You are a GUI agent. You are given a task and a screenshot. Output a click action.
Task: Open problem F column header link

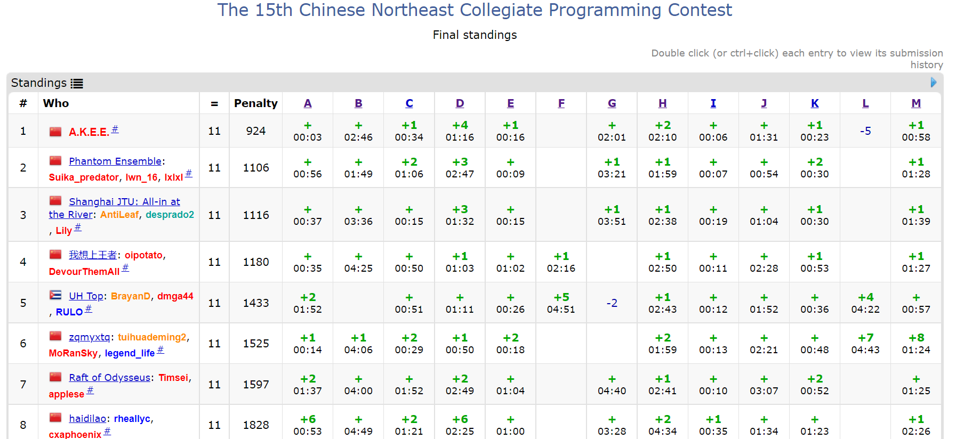(561, 103)
